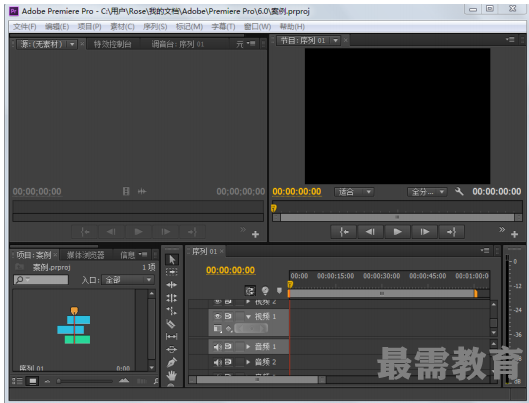Viewport: 529px width, 403px height.
Task: Show more program monitor transport buttons
Action: pos(502,230)
